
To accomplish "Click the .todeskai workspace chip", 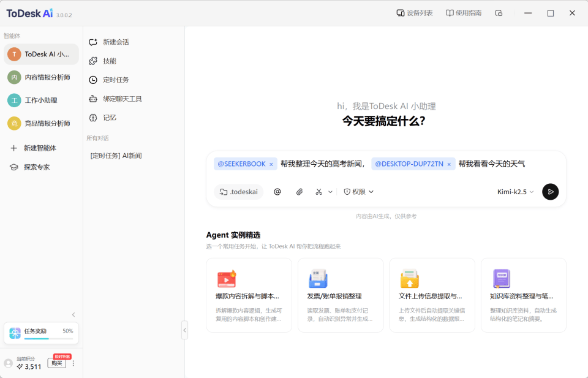I will coord(238,192).
